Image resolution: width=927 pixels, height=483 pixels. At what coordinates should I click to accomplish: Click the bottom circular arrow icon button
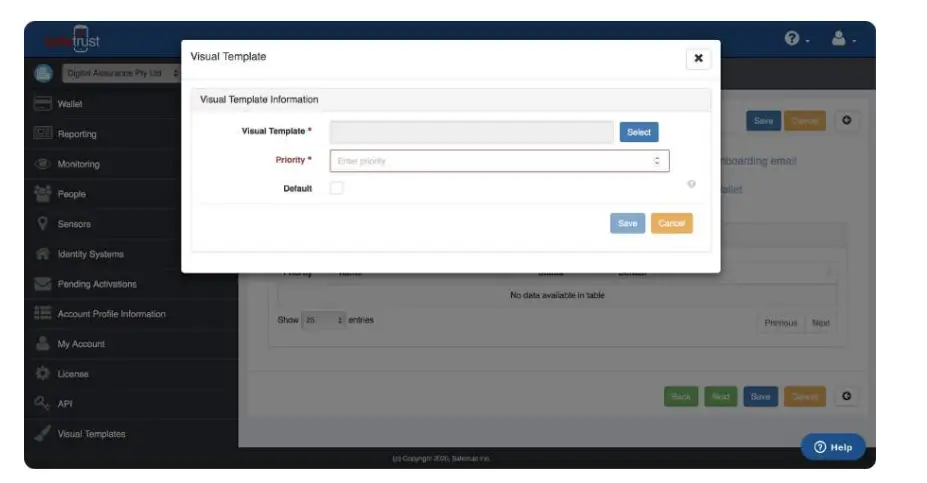tap(847, 396)
